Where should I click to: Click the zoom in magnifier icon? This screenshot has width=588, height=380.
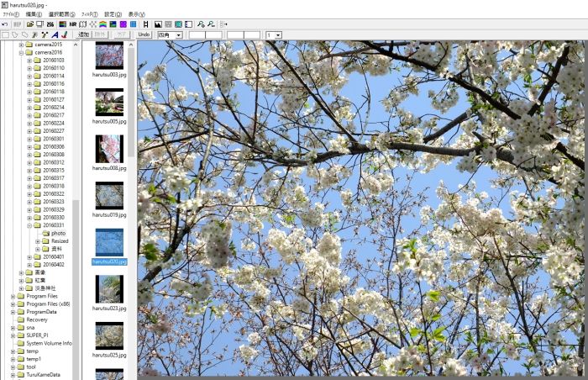[201, 24]
